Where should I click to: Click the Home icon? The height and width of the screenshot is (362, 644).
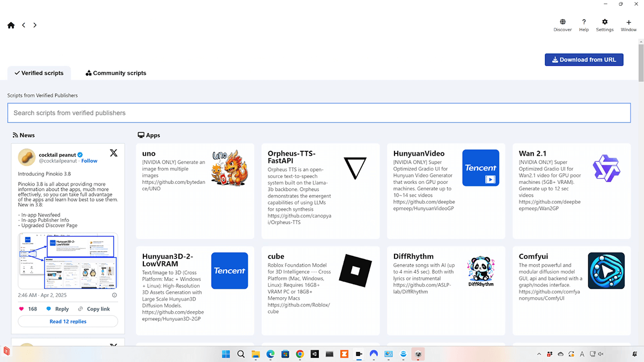(11, 25)
